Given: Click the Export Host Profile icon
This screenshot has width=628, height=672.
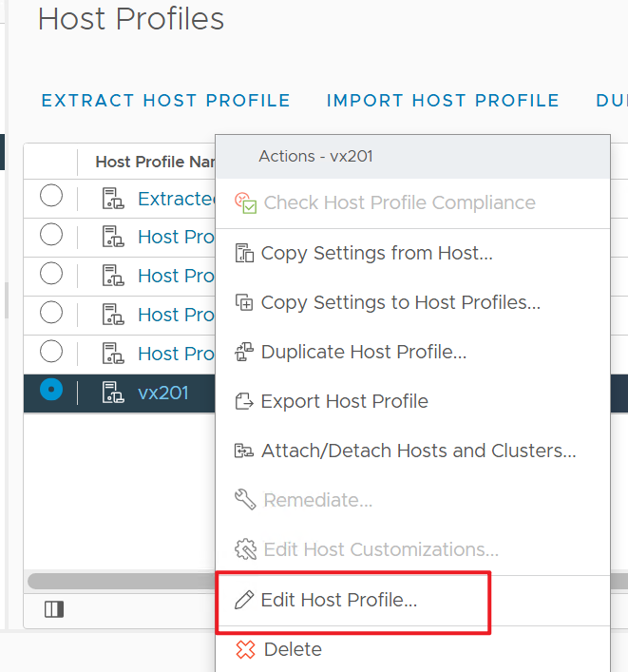Looking at the screenshot, I should [x=244, y=401].
